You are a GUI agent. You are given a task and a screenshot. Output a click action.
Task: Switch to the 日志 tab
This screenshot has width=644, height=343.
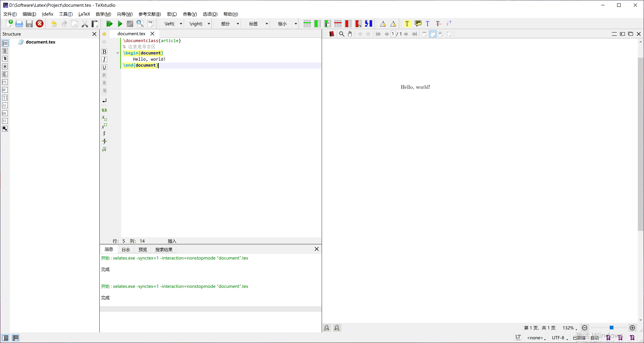click(x=126, y=249)
